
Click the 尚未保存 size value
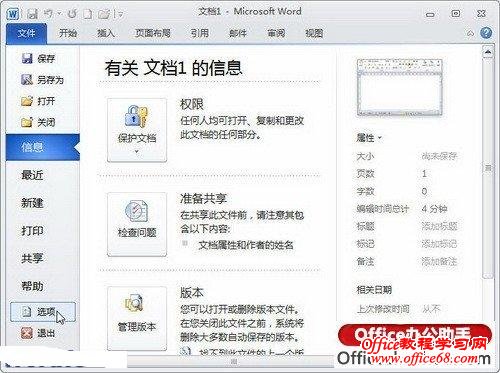click(x=439, y=156)
